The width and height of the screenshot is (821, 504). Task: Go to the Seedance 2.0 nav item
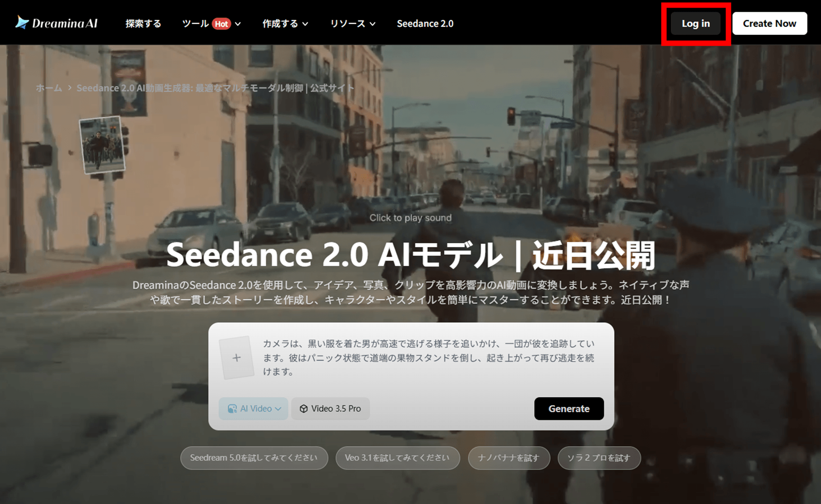pos(425,24)
